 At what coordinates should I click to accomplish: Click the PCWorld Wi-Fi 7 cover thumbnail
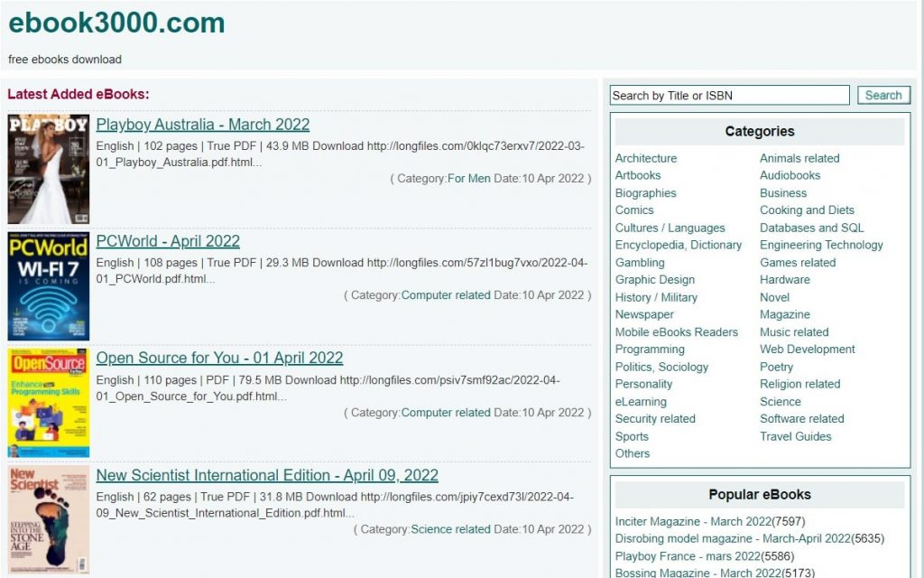point(49,286)
